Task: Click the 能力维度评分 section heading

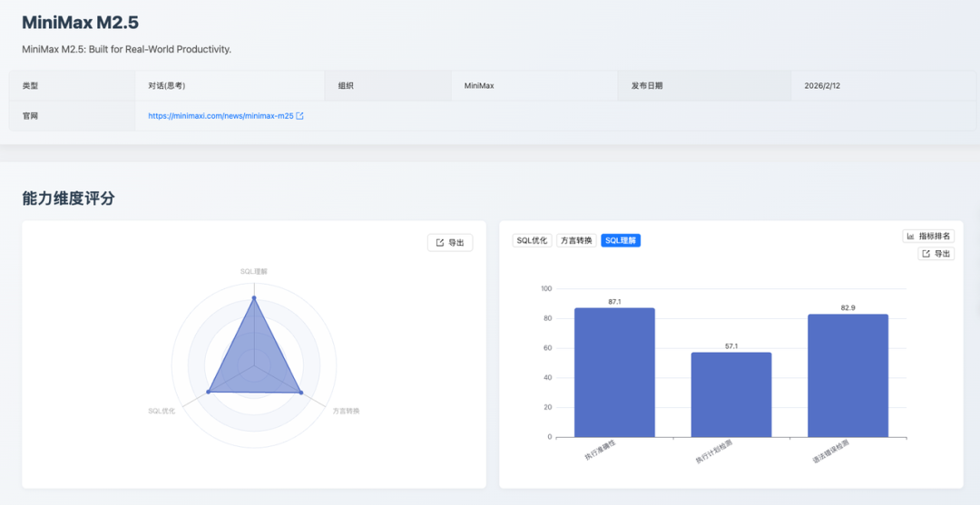Action: coord(69,198)
